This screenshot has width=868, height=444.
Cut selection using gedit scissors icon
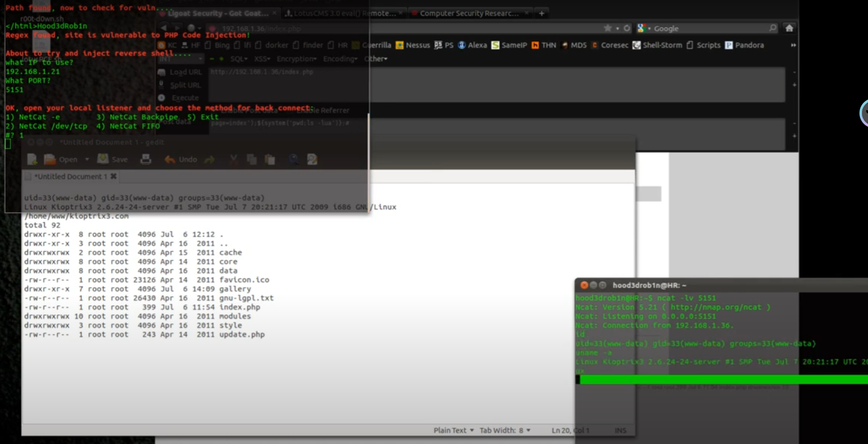[233, 159]
